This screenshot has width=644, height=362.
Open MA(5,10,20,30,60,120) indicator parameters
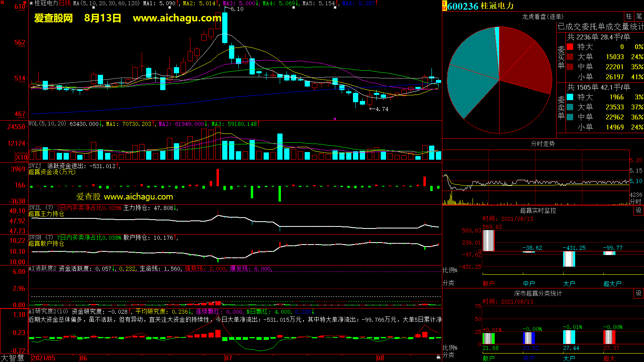[106, 3]
